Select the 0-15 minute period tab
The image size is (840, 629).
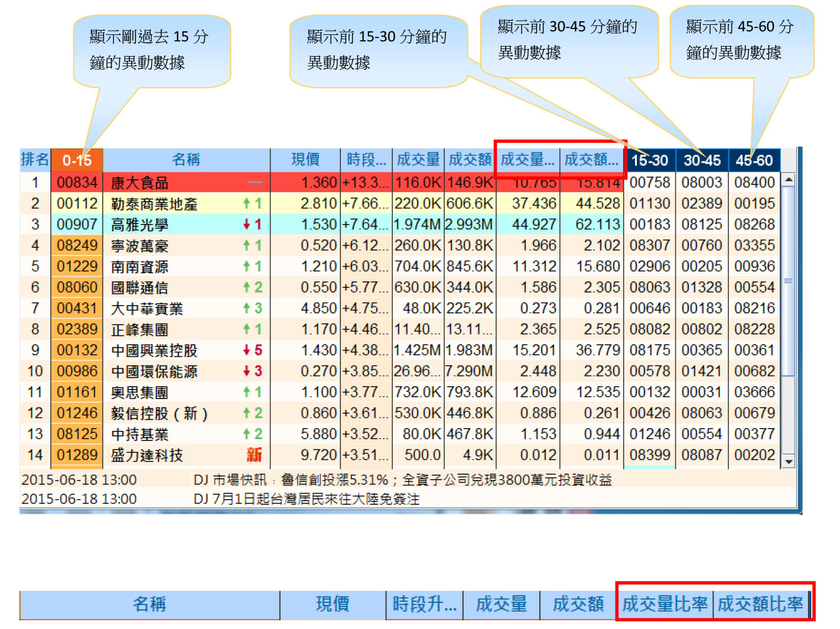coord(77,160)
